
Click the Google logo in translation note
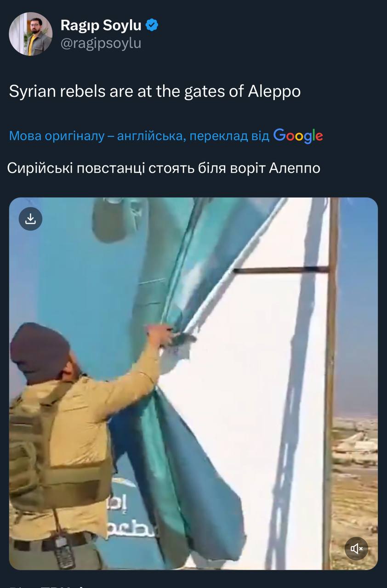298,136
